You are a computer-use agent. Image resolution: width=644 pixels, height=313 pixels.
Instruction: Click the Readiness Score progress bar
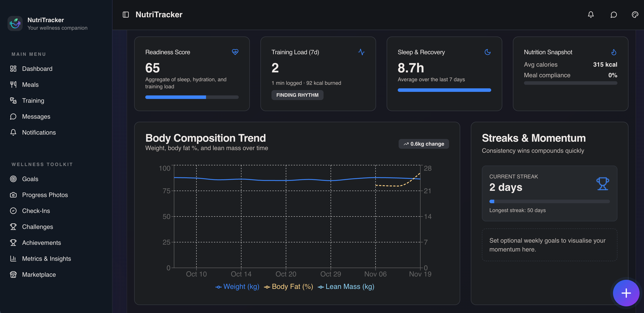(x=192, y=97)
